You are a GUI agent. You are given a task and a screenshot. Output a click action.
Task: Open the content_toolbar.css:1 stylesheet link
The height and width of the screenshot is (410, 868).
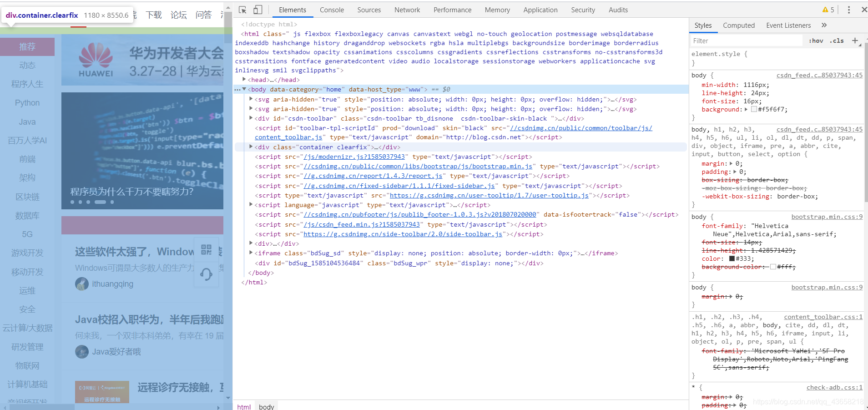click(x=823, y=317)
